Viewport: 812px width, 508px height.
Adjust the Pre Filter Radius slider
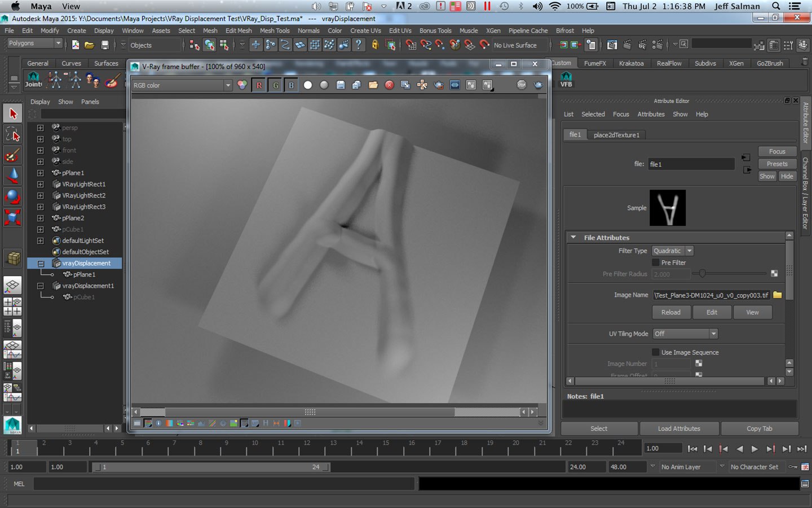[x=703, y=274]
